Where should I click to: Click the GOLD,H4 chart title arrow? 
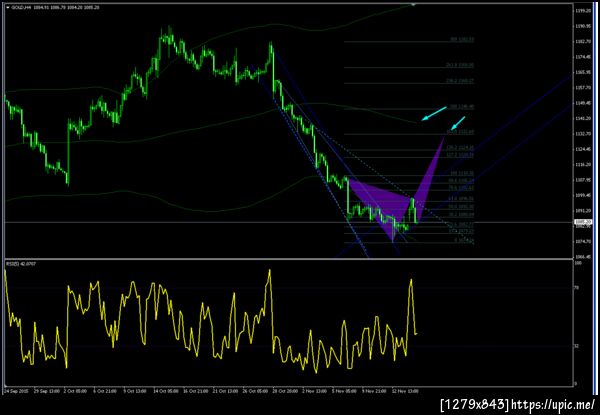click(8, 7)
